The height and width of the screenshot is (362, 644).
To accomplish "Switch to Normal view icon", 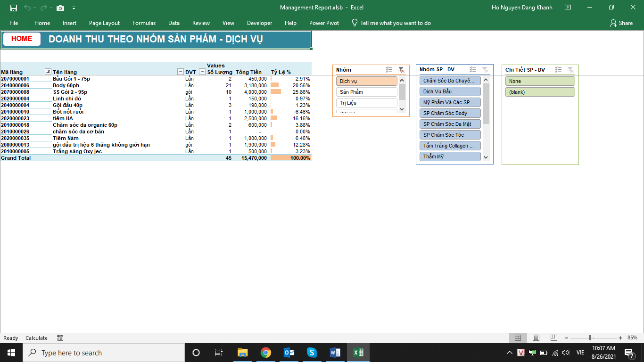I will click(x=518, y=338).
